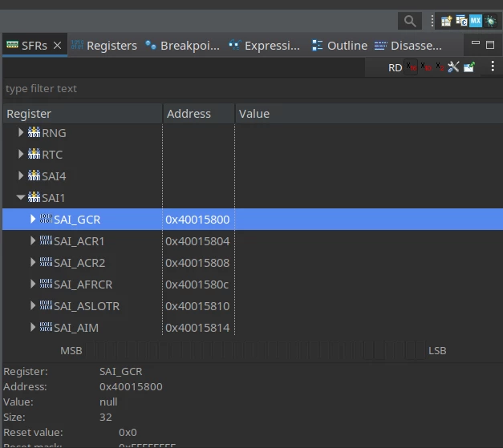
Task: Maximize the SFRs view panel
Action: click(x=490, y=45)
